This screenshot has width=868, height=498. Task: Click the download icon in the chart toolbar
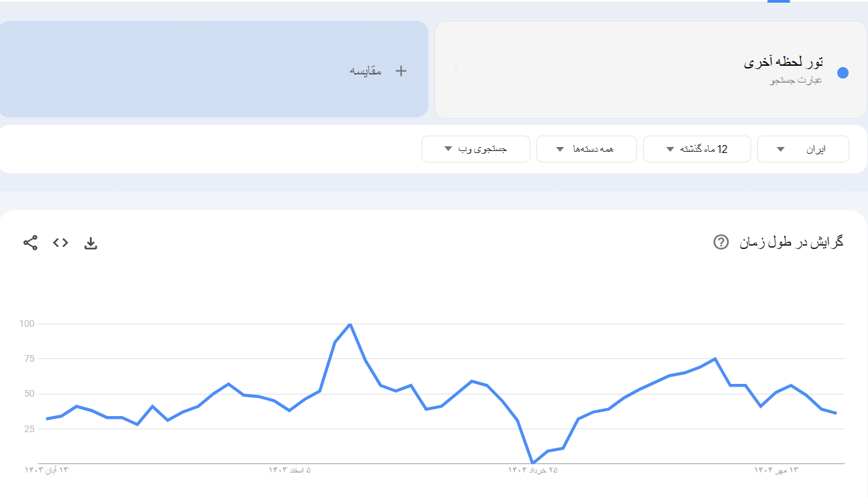(91, 243)
